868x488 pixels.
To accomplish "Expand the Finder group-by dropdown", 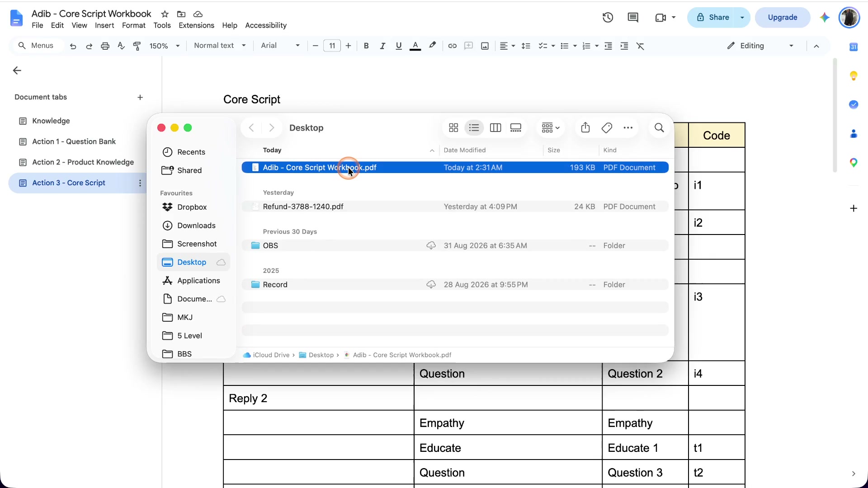I will tap(551, 128).
